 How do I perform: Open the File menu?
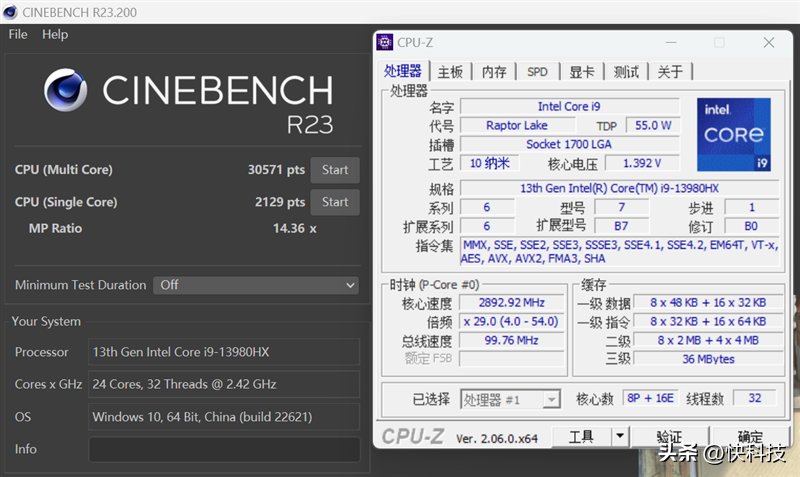(18, 34)
